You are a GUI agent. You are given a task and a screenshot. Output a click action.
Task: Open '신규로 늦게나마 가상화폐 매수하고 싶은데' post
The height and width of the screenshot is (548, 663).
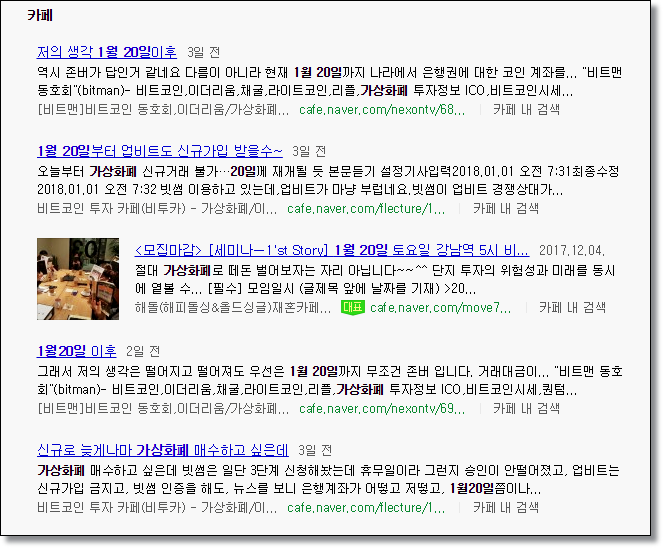[163, 450]
